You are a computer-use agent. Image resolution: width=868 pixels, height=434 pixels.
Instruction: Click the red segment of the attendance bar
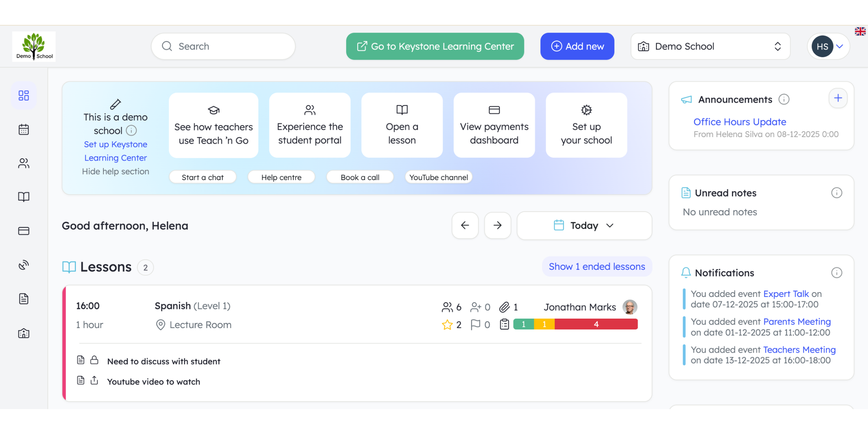(596, 324)
